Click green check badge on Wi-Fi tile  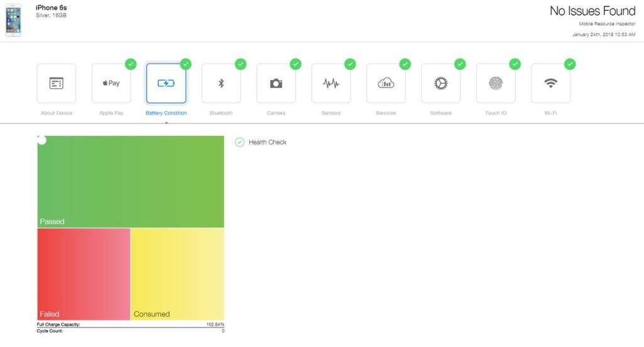pyautogui.click(x=570, y=64)
